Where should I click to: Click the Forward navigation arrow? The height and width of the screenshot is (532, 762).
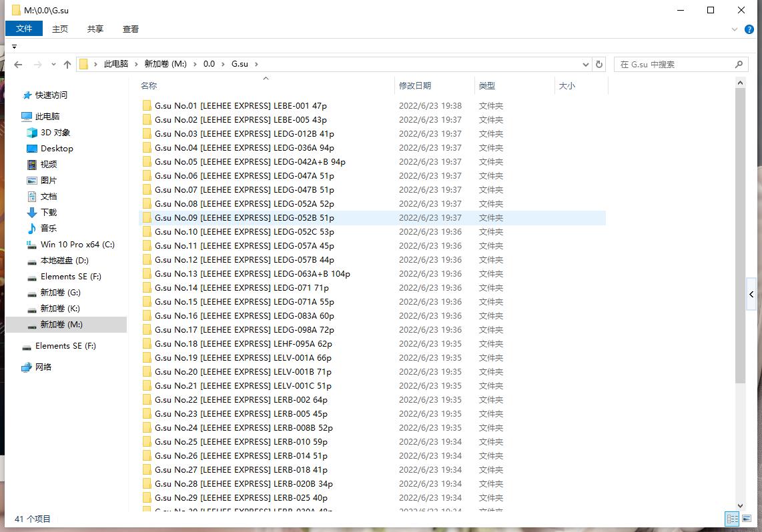tap(37, 65)
